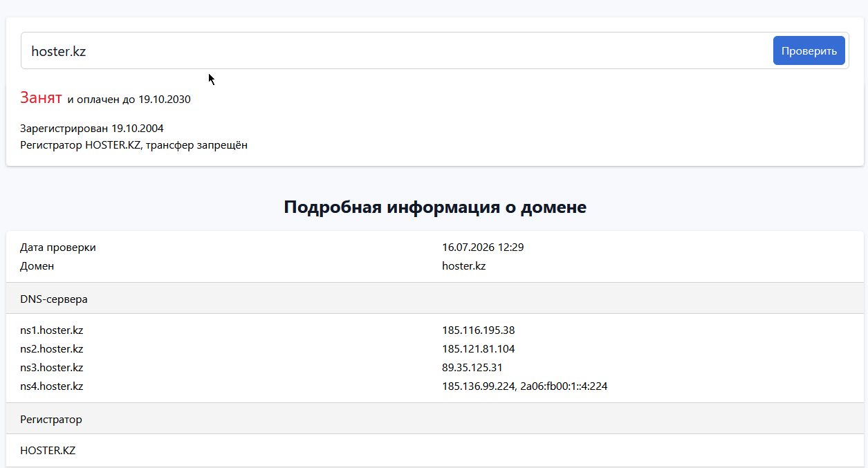Select domain value hoster.kz in details table
Screen dimensions: 868x468
[x=463, y=265]
